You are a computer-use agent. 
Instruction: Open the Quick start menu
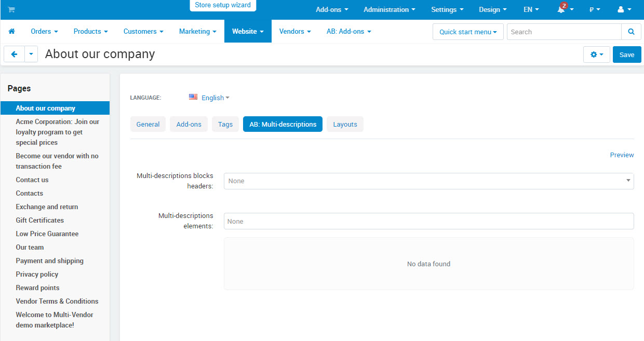click(467, 31)
